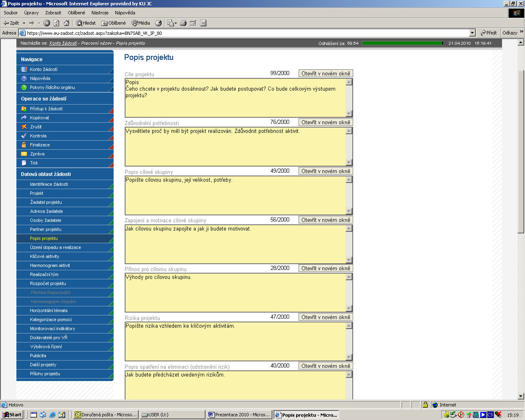Click in Cíle projektu text area
The width and height of the screenshot is (525, 420).
[235, 98]
